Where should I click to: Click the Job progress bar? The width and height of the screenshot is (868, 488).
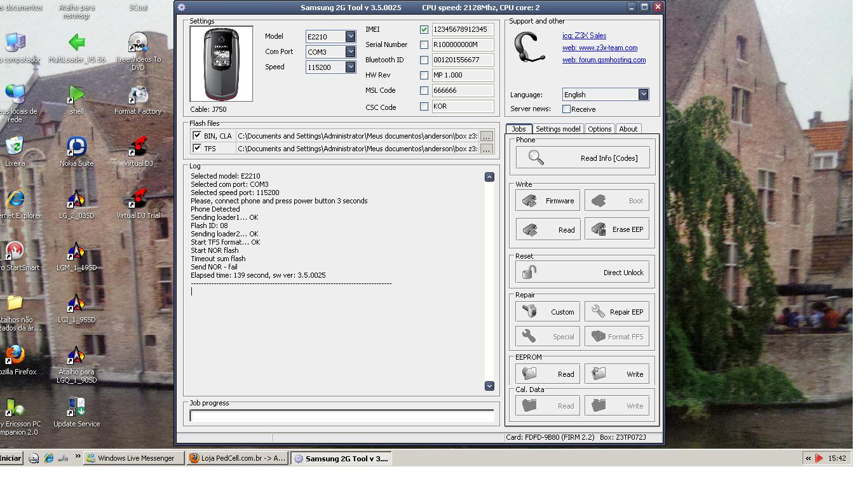342,416
